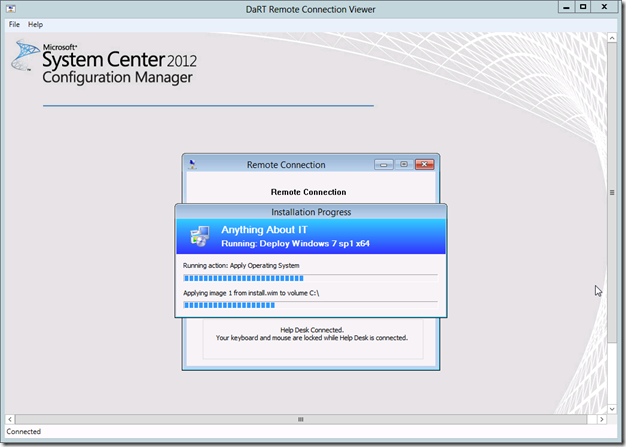Screen dimensions: 626x447
Task: Click the Remote Connection window title icon
Action: pos(192,164)
